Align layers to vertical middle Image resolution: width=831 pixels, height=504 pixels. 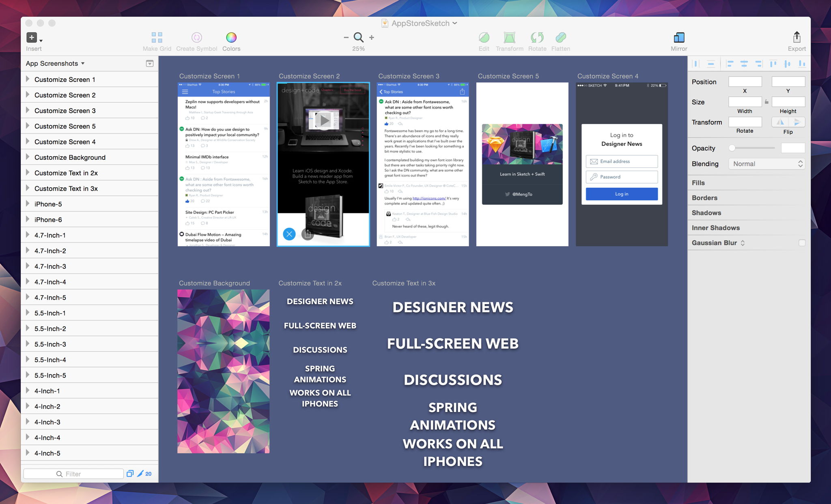[x=787, y=64]
